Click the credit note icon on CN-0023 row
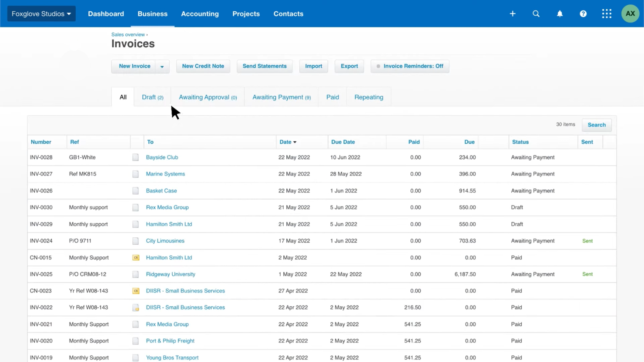Image resolution: width=644 pixels, height=362 pixels. (135, 291)
